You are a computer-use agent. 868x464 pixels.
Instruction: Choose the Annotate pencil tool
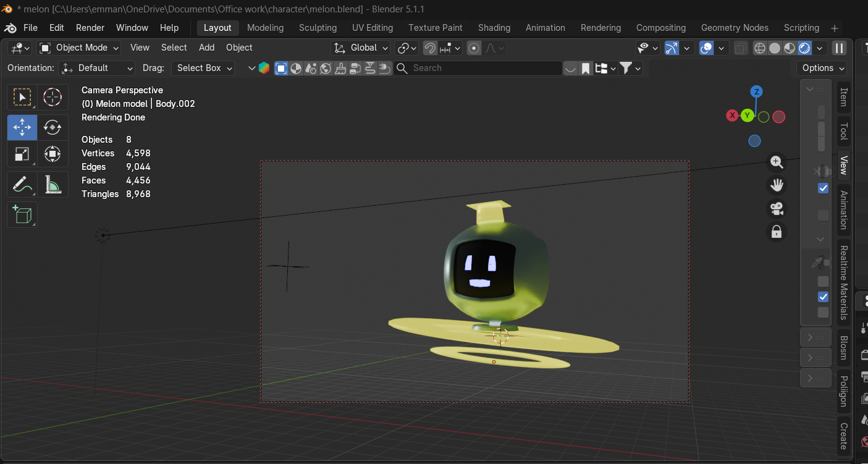pyautogui.click(x=22, y=184)
